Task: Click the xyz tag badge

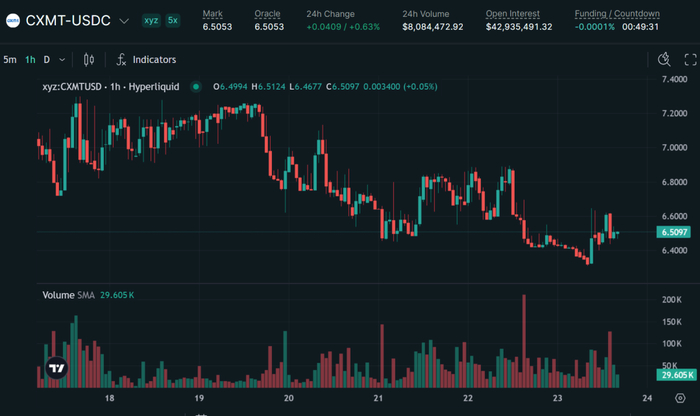Action: click(x=151, y=21)
